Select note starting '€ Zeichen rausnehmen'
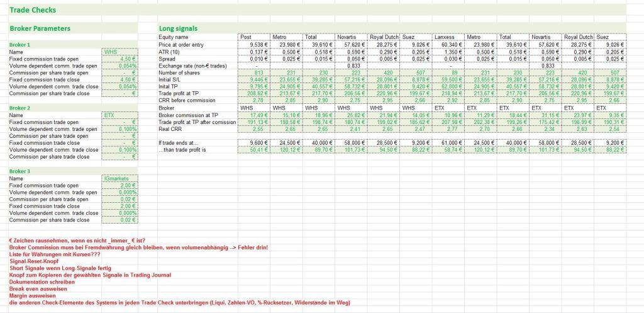 pyautogui.click(x=77, y=240)
